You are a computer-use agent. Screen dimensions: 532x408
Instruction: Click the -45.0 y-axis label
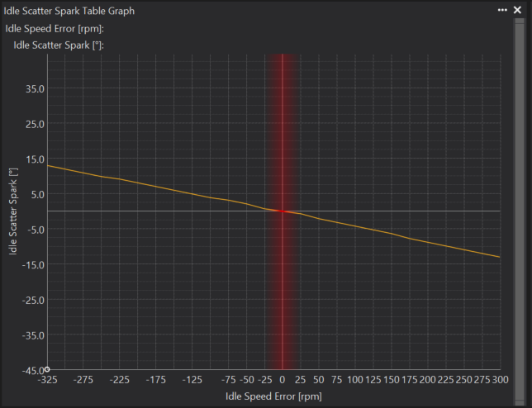[33, 371]
